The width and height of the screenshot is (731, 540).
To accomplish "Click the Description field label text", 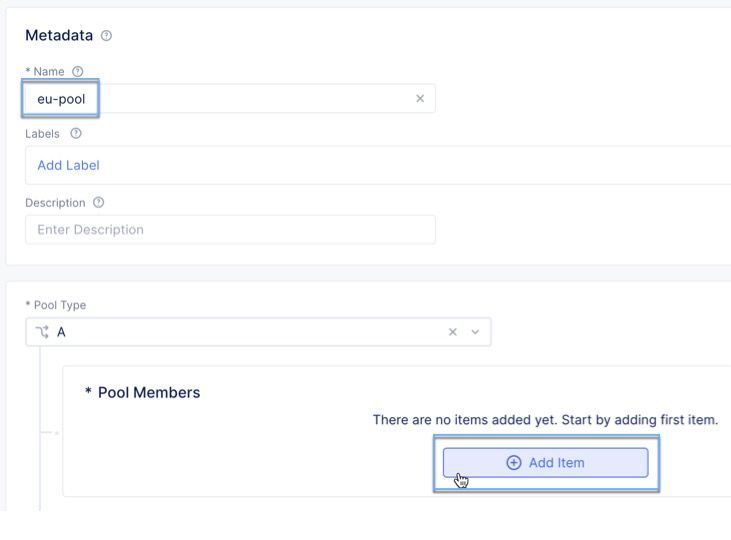I will pos(55,202).
